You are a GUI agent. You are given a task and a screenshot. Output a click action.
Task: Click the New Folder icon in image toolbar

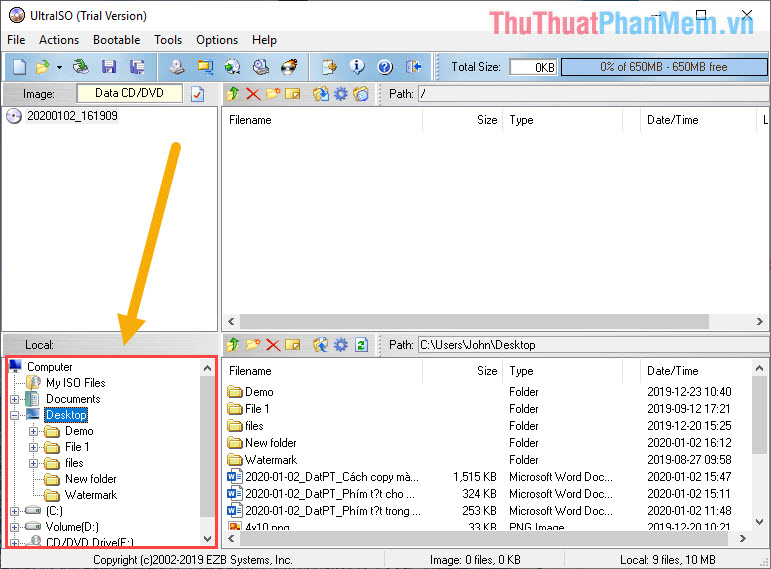273,93
